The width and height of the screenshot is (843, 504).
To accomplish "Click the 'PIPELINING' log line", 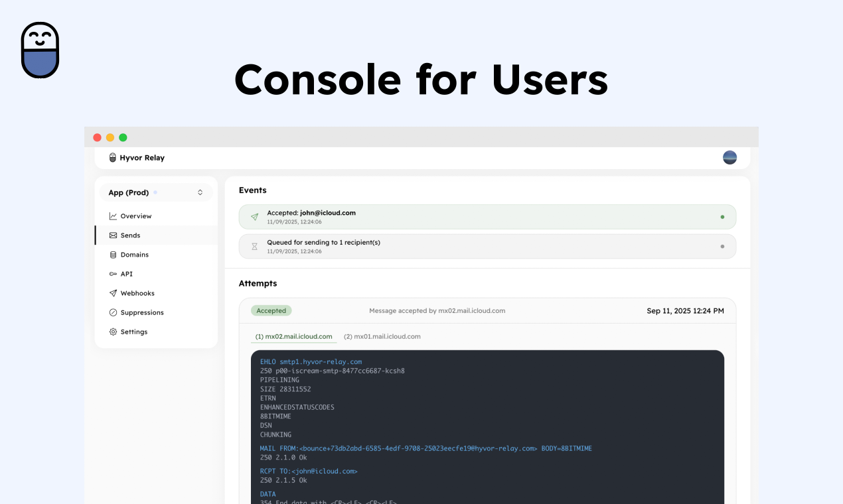I will pos(279,380).
